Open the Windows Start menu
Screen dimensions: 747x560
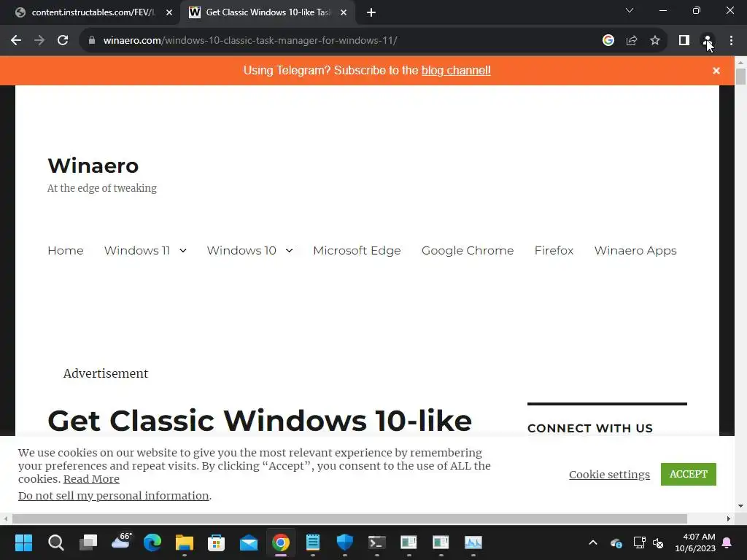[23, 542]
